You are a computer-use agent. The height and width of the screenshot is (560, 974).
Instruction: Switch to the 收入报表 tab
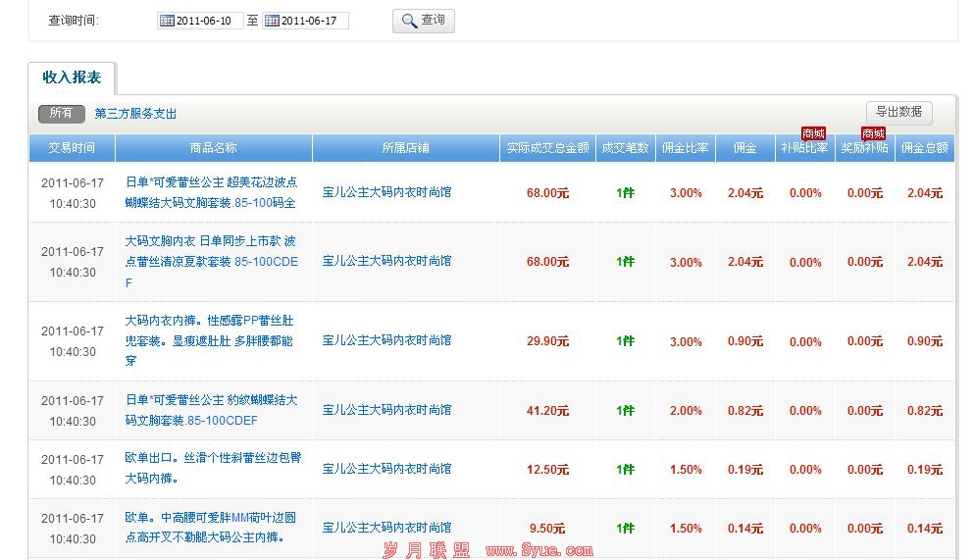pos(72,77)
